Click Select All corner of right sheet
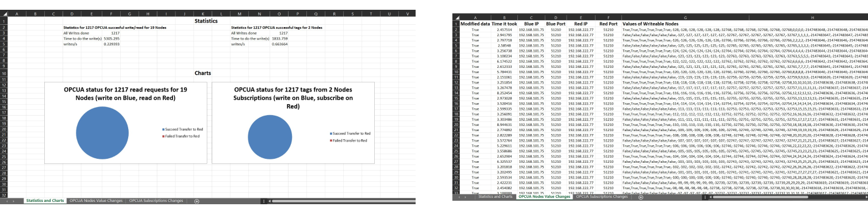 [456, 18]
